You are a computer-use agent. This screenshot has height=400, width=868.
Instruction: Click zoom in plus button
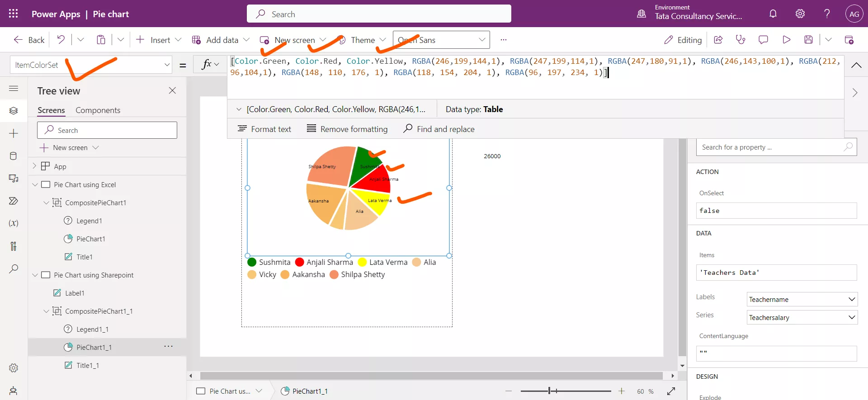click(x=622, y=391)
